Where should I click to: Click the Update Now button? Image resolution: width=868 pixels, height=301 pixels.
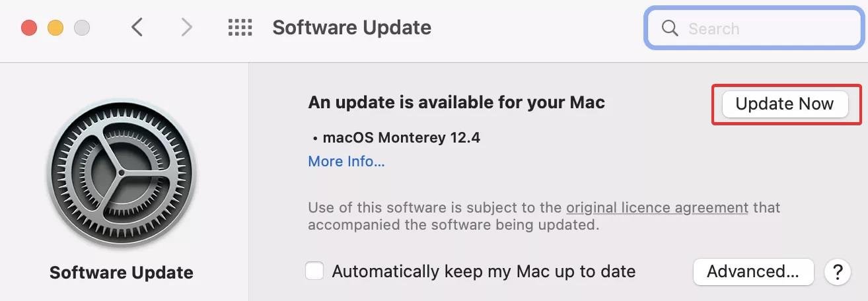(785, 104)
